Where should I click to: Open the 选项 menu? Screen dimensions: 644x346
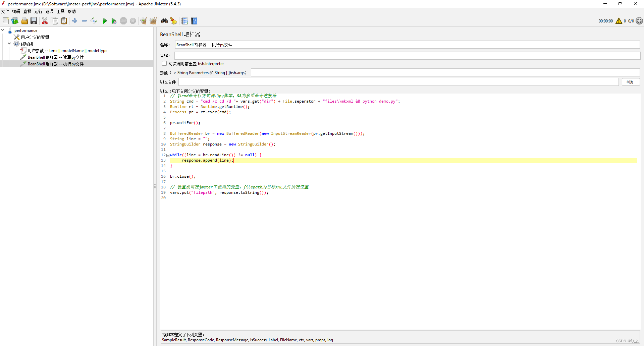(x=50, y=11)
